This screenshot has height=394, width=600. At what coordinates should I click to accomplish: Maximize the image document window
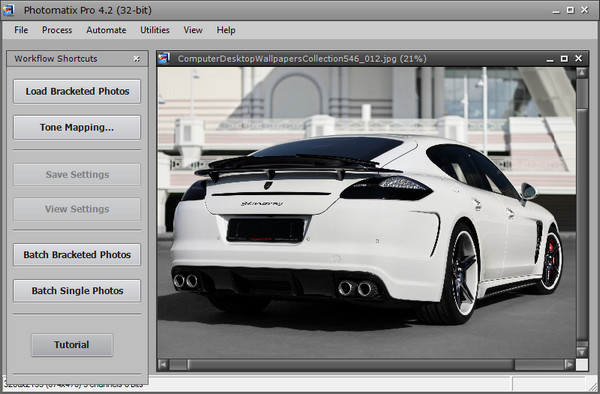click(564, 59)
